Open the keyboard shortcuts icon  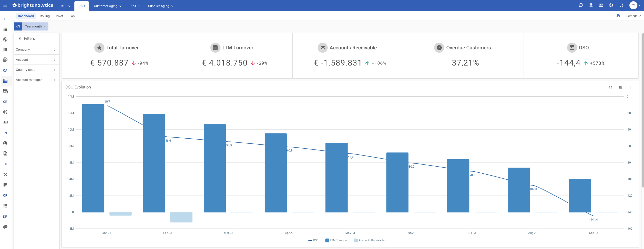(601, 5)
